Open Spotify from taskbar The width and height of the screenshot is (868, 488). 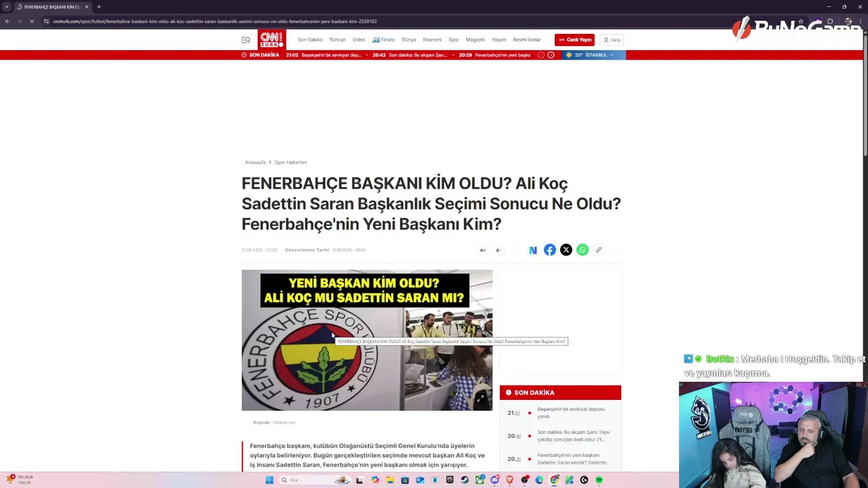click(599, 480)
